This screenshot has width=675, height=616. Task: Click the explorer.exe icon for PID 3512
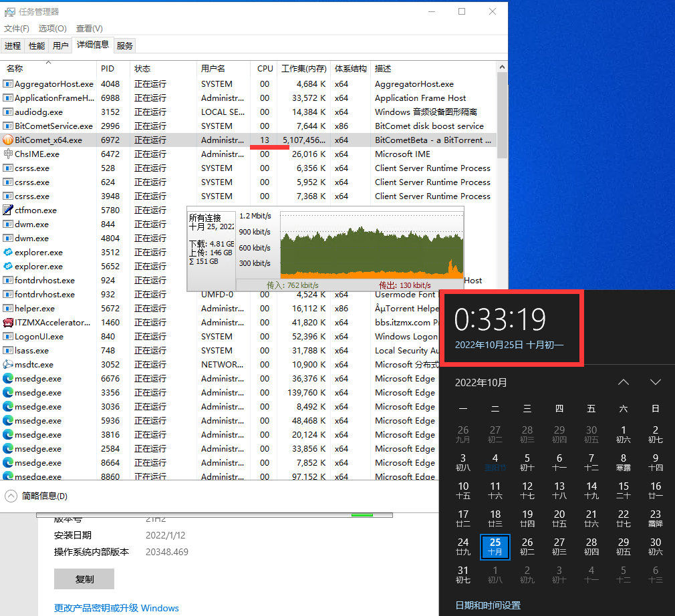point(8,253)
